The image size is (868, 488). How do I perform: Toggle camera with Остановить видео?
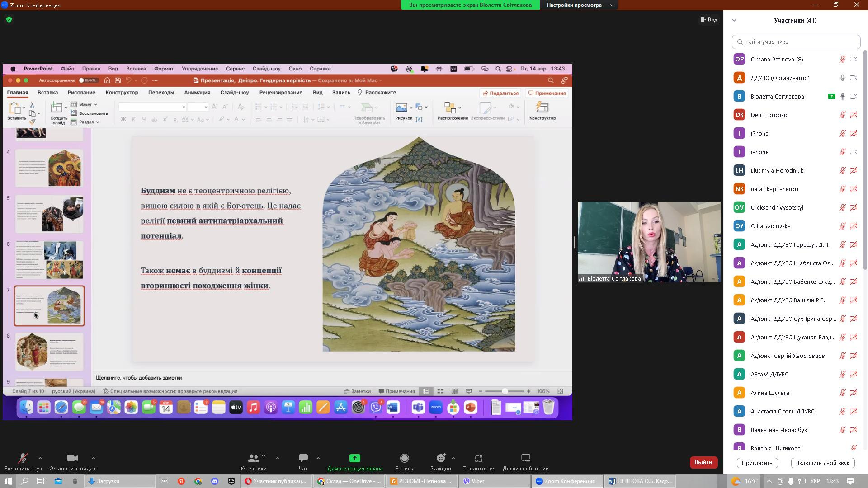[72, 458]
